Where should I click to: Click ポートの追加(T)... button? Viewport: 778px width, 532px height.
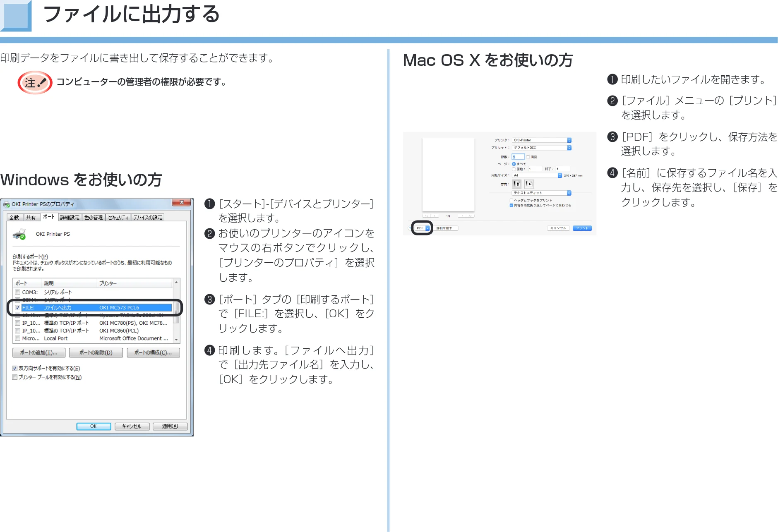click(39, 353)
